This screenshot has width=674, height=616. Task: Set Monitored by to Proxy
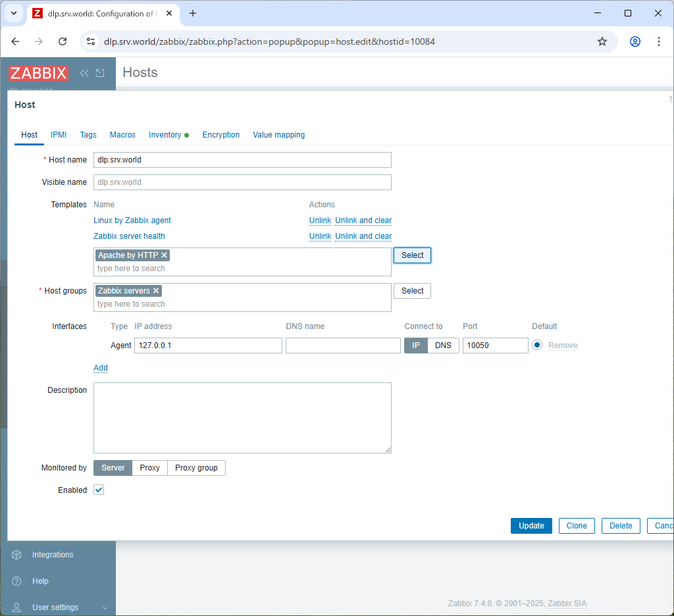tap(149, 468)
